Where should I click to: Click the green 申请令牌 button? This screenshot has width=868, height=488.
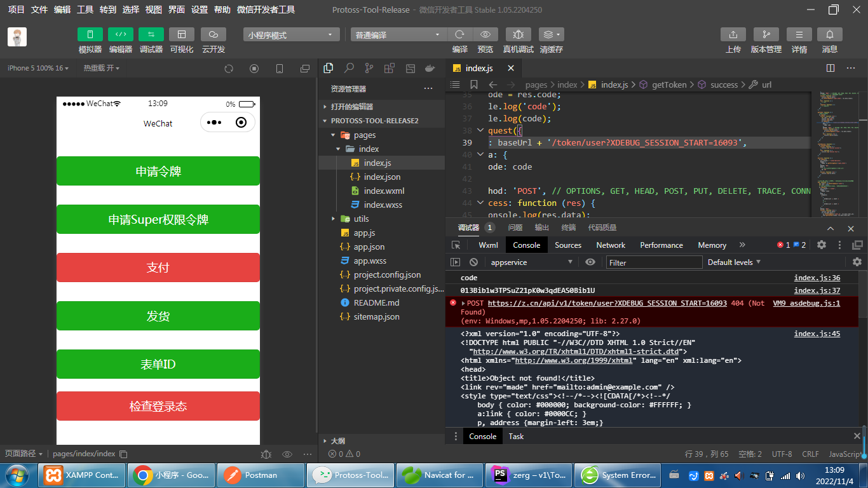tap(158, 171)
